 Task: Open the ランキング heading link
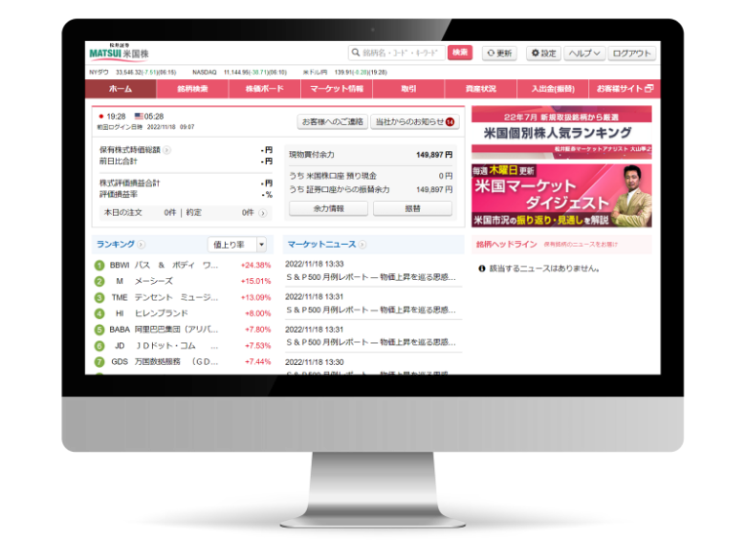(116, 244)
